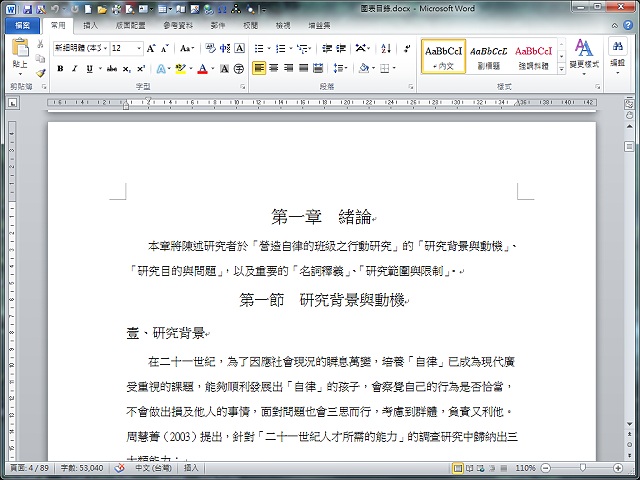The height and width of the screenshot is (480, 640).
Task: Switch to the References tab
Action: (178, 26)
